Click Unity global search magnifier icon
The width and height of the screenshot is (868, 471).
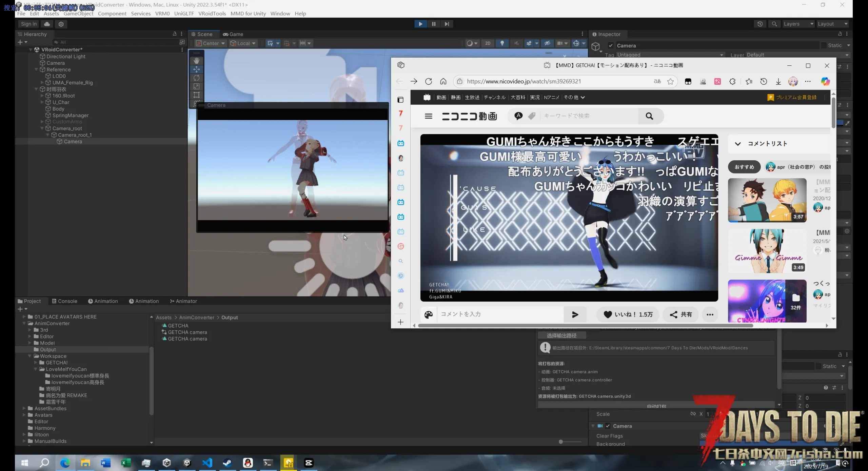click(774, 24)
